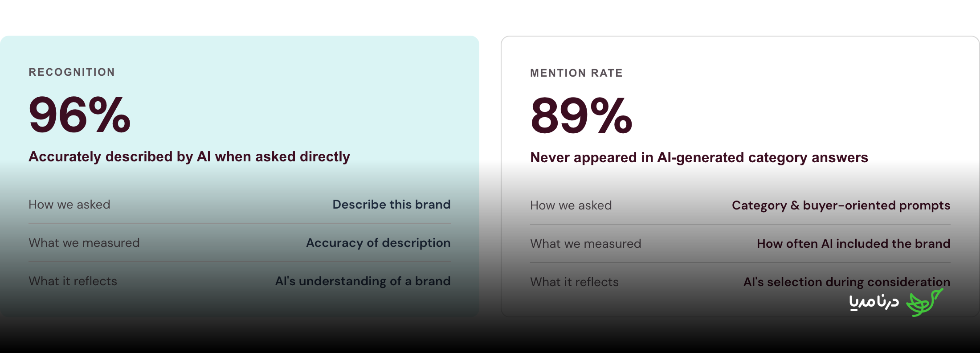Viewport: 980px width, 353px height.
Task: Click the 'Describe this brand' value
Action: 392,204
